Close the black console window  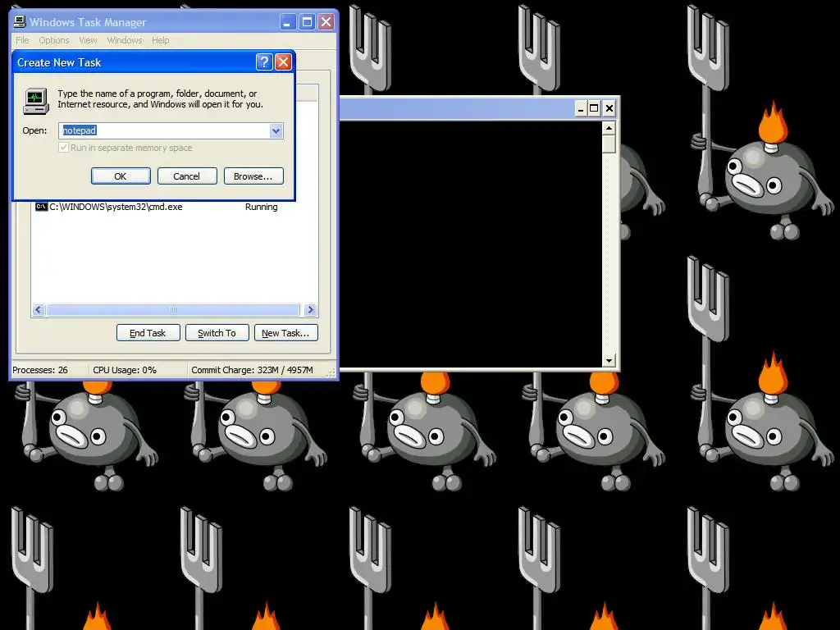tap(609, 109)
